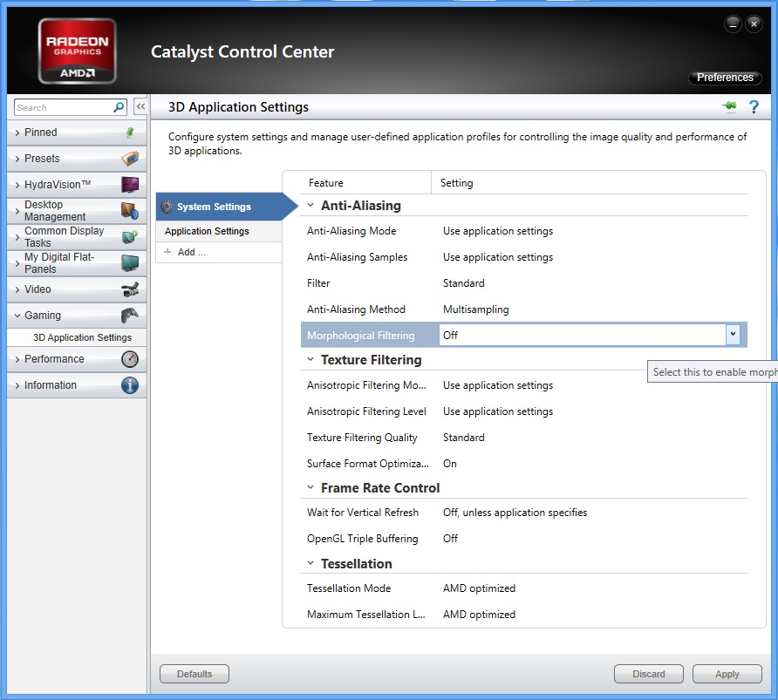Select OpenGL Triple Buffering Off value
Viewport: 778px width, 700px height.
450,539
